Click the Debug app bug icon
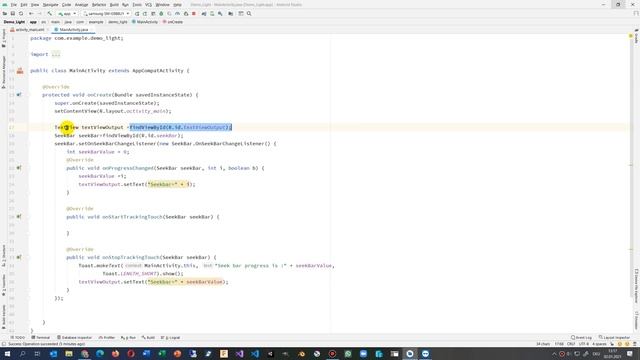Screen dimensions: 640x360 (x=161, y=13)
